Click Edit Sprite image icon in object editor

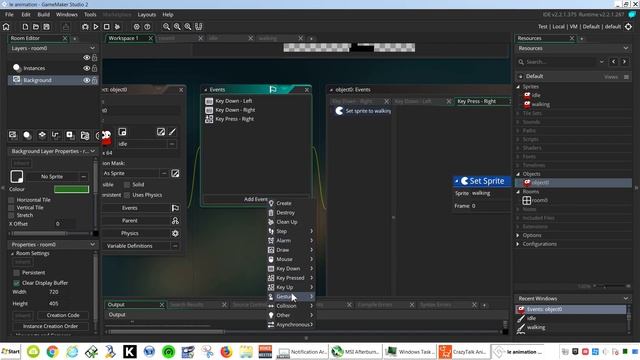161,132
